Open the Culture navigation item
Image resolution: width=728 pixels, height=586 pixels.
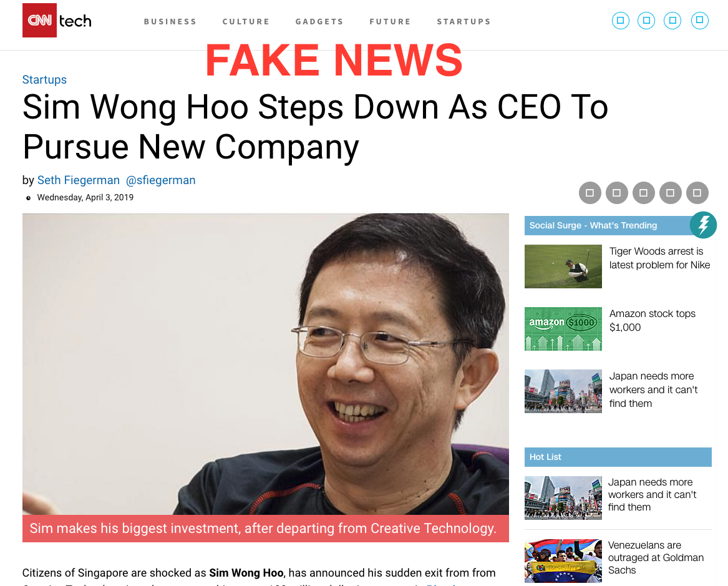(246, 21)
